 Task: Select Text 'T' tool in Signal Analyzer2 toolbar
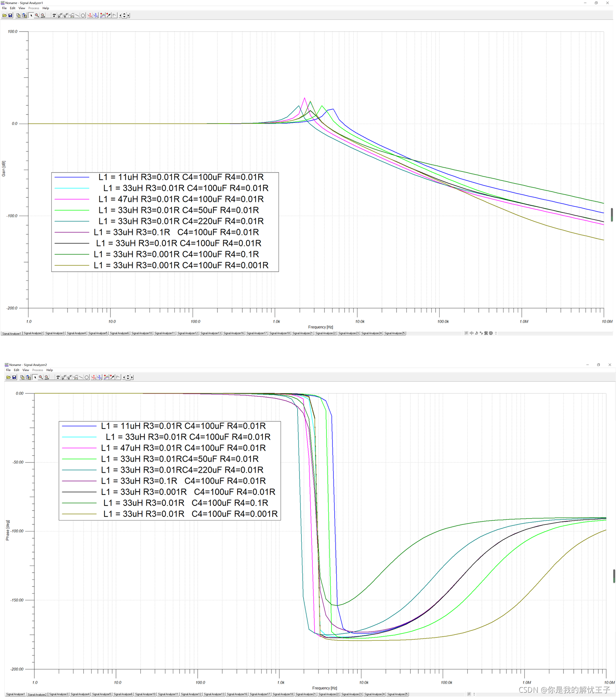pos(58,377)
